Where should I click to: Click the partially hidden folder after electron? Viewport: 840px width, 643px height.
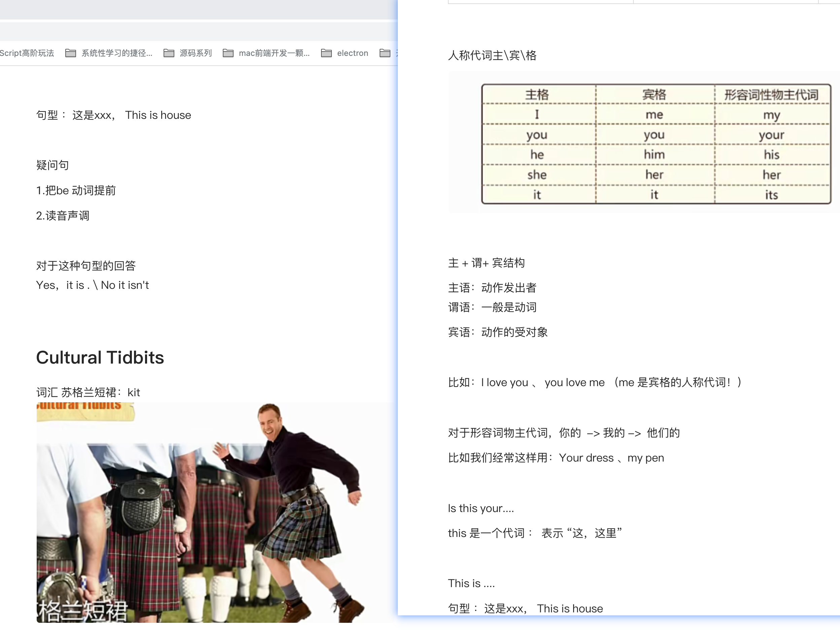pos(386,53)
